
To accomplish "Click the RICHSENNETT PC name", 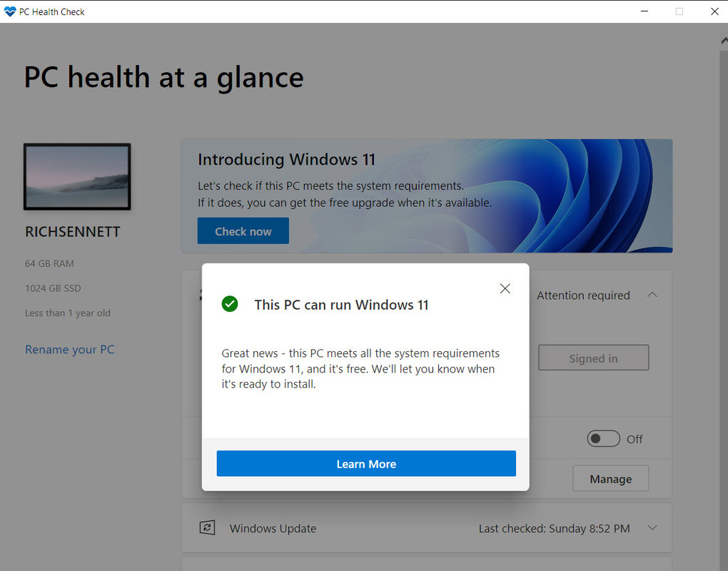I will pyautogui.click(x=72, y=232).
